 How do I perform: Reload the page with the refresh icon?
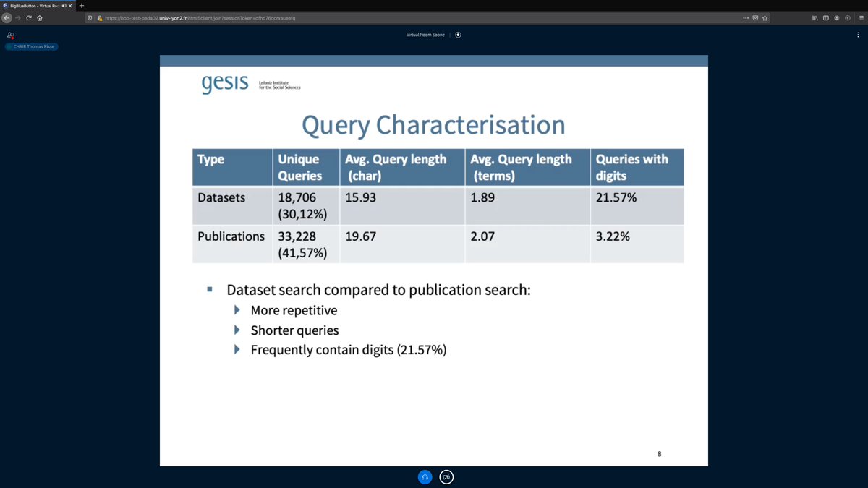coord(28,18)
